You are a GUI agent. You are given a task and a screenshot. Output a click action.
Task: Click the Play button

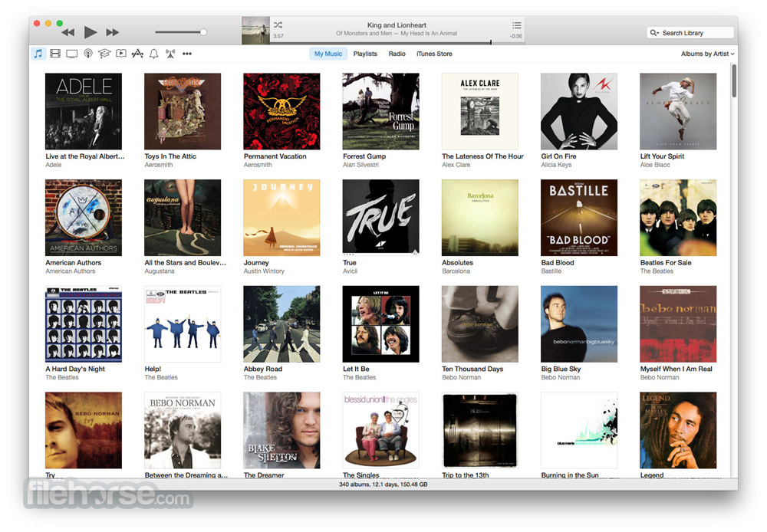coord(90,32)
